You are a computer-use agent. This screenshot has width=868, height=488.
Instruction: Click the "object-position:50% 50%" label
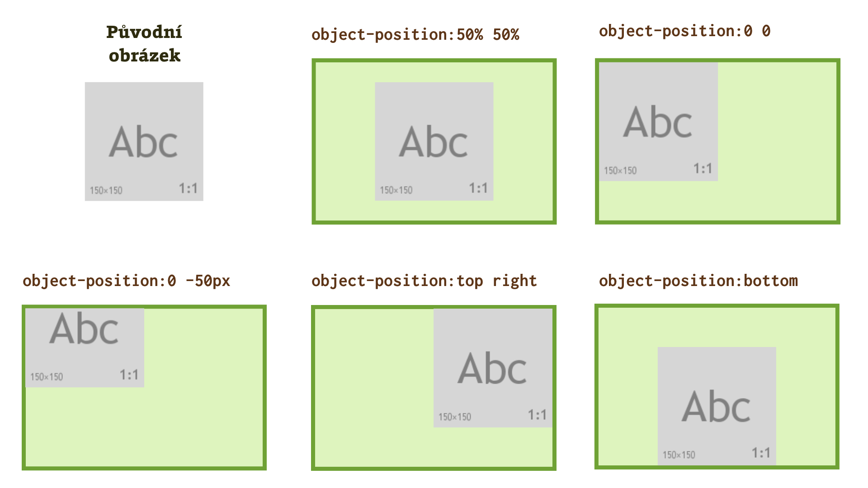(415, 35)
